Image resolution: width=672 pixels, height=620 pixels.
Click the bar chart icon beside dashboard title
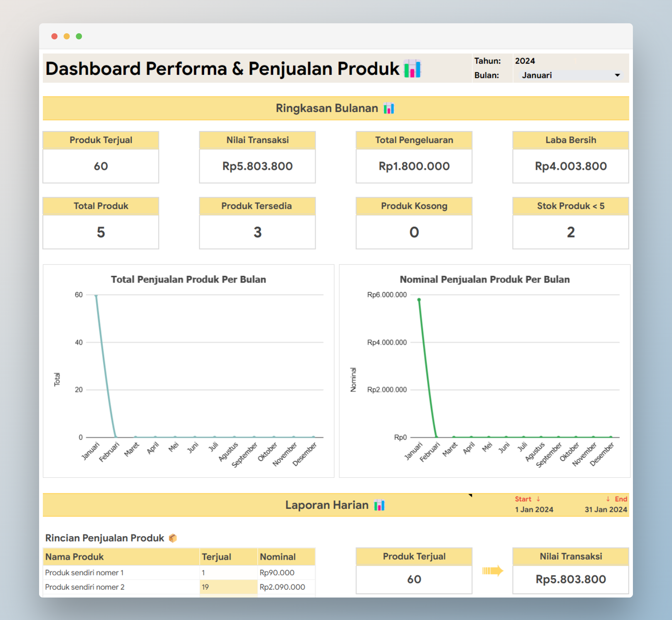413,69
